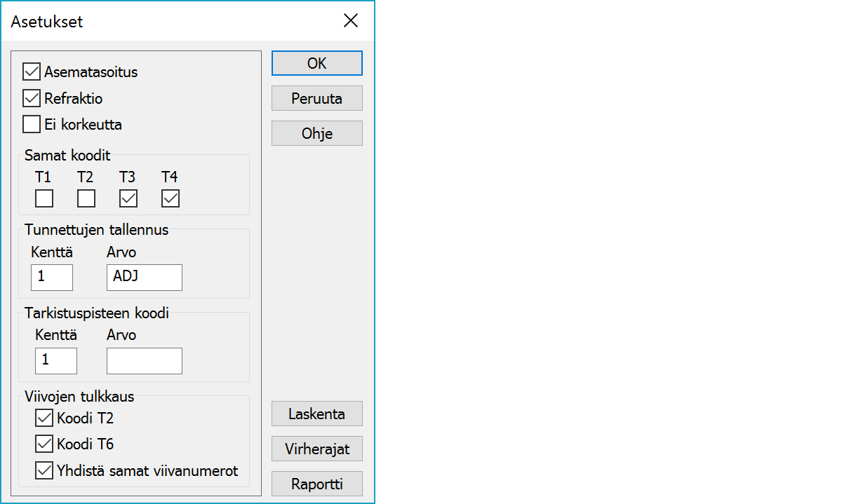The height and width of the screenshot is (504, 842).
Task: Click Kenttä field under Tunnettujen tallennus
Action: pos(52,277)
